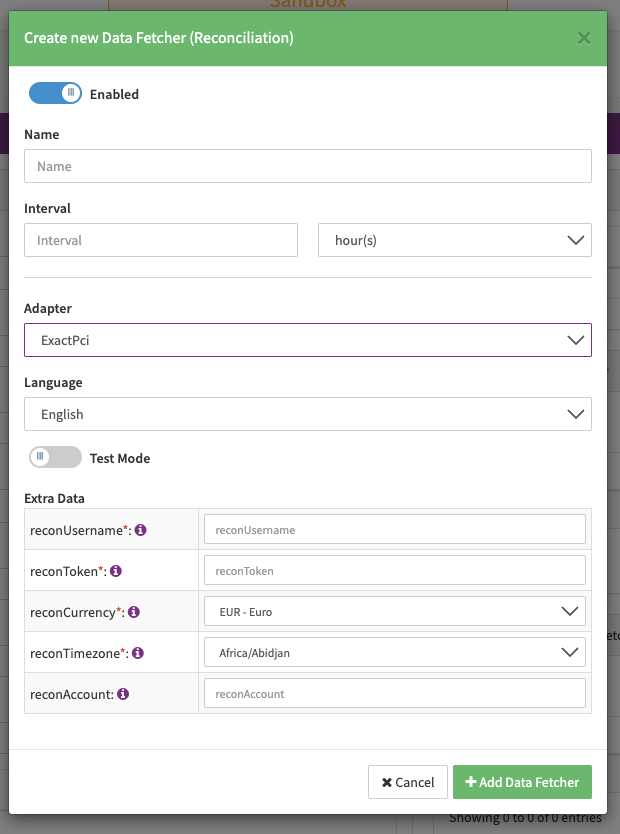Click info icon beside reconCurrency
The width and height of the screenshot is (620, 834).
coord(134,612)
